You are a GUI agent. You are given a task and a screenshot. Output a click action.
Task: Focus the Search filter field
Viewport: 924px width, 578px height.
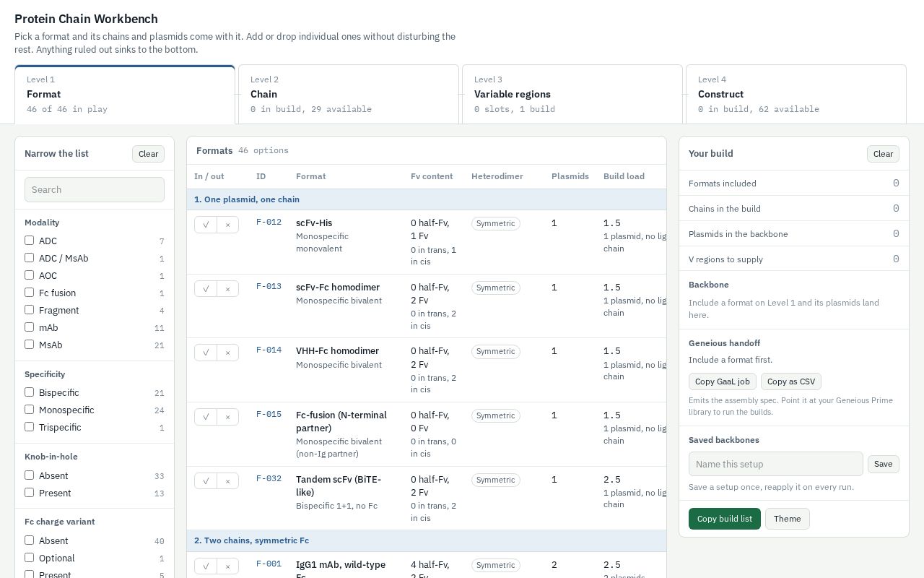click(95, 189)
